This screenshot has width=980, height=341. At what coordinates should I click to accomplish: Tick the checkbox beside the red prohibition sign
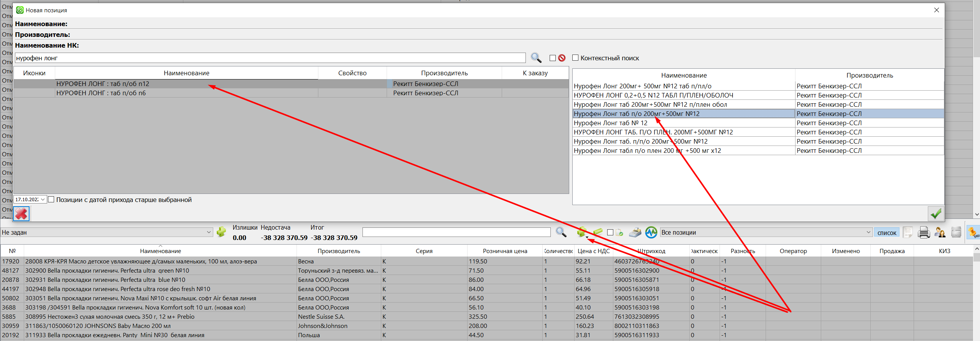point(553,58)
